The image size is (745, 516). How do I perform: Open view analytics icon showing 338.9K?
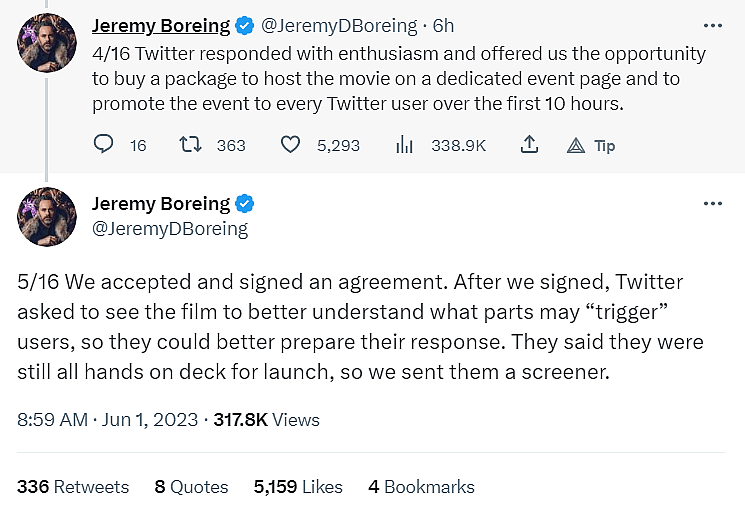click(405, 145)
